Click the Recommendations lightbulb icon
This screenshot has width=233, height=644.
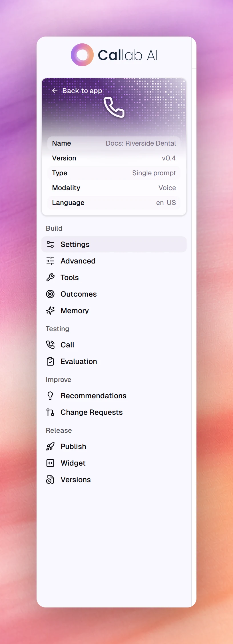[50, 396]
